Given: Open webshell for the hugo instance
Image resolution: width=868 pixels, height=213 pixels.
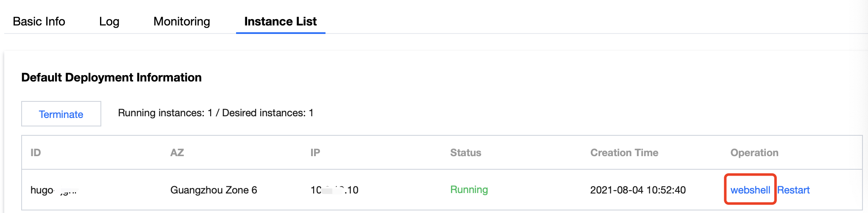Looking at the screenshot, I should point(750,190).
